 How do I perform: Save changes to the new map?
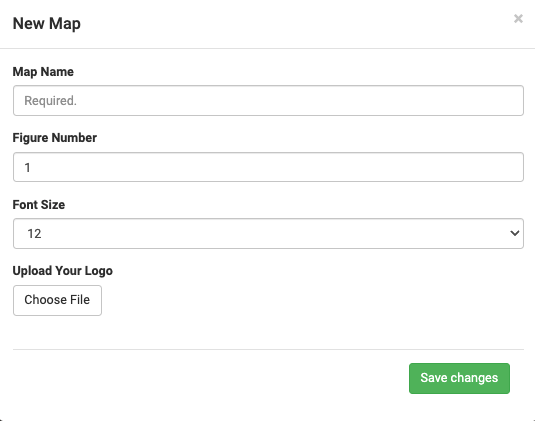459,378
